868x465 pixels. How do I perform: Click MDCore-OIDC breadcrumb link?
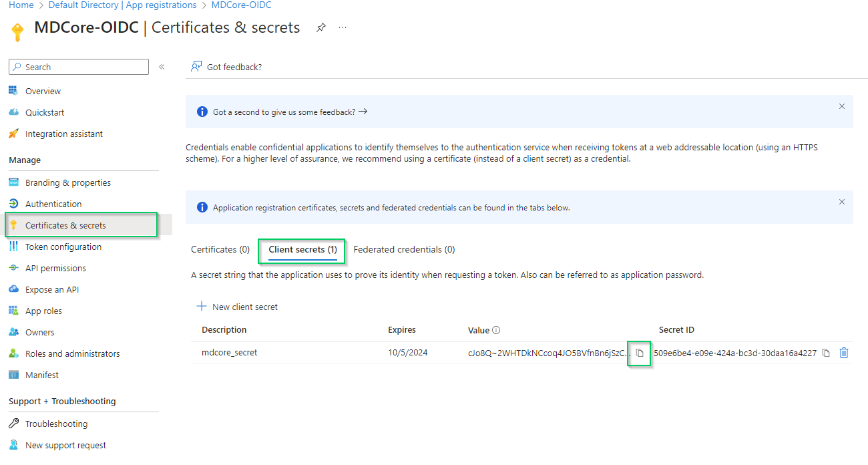[241, 5]
